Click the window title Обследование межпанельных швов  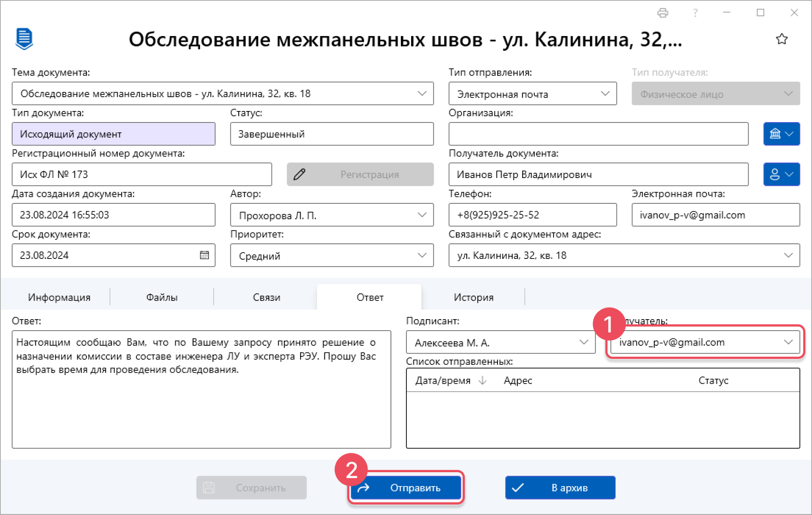[x=405, y=39]
